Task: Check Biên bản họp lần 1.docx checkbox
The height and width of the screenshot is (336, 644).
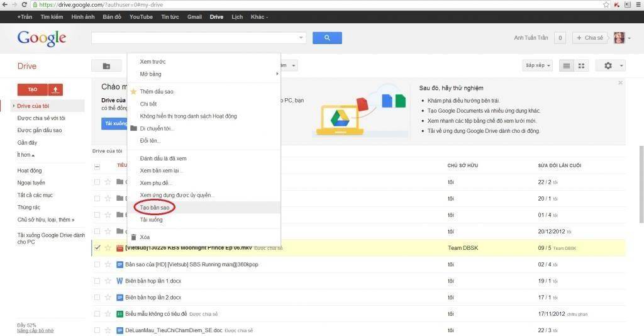Action: (x=97, y=281)
